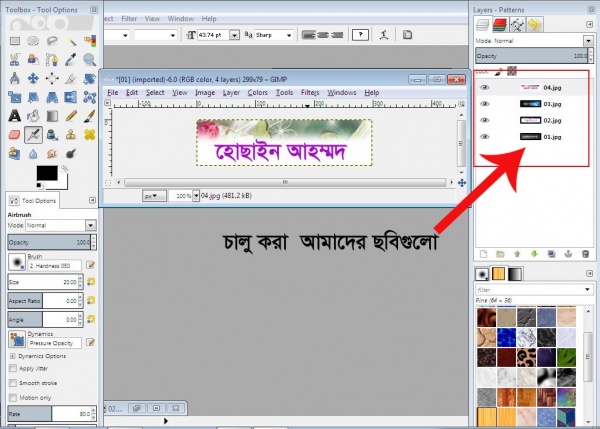Pick the Color Picker eyedropper tool

(71, 59)
